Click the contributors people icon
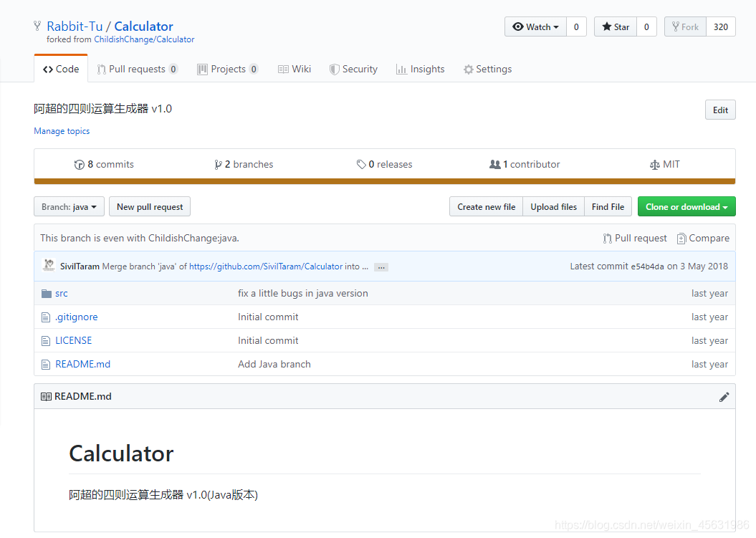The height and width of the screenshot is (538, 756). pos(494,164)
